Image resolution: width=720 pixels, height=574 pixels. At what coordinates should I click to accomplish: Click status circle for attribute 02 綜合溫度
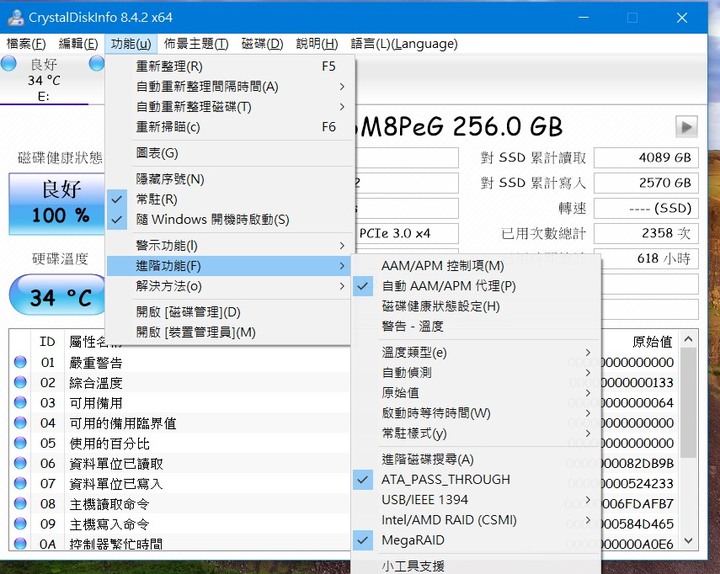[20, 383]
